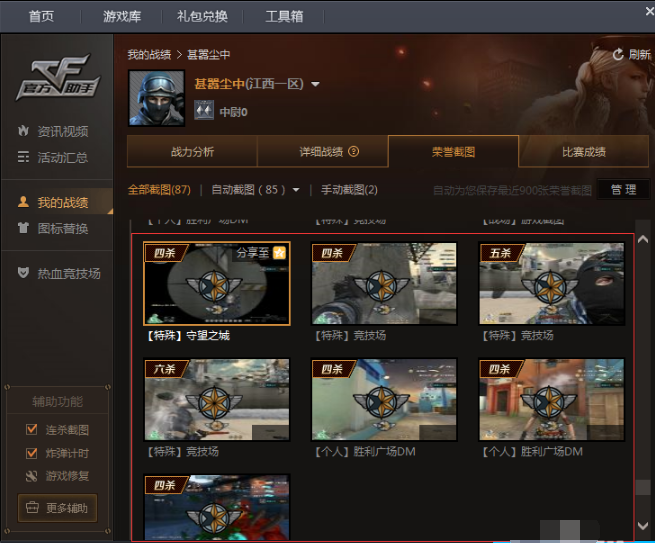Toggle the 连杀截图 checkbox
The width and height of the screenshot is (655, 543).
coord(32,430)
